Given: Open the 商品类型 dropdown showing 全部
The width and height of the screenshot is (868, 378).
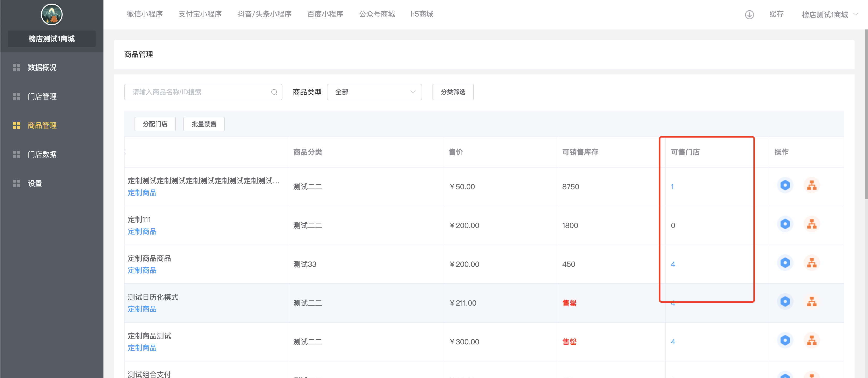Looking at the screenshot, I should point(374,92).
